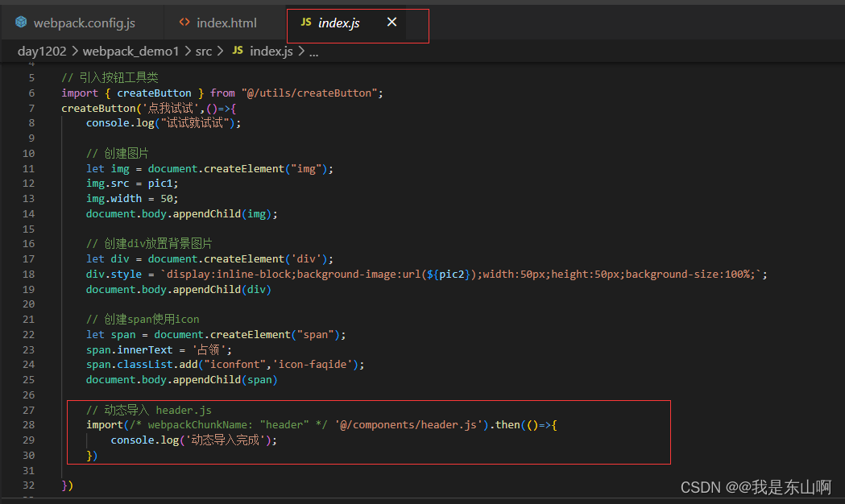Switch to the index.html tab
This screenshot has width=845, height=504.
(225, 23)
